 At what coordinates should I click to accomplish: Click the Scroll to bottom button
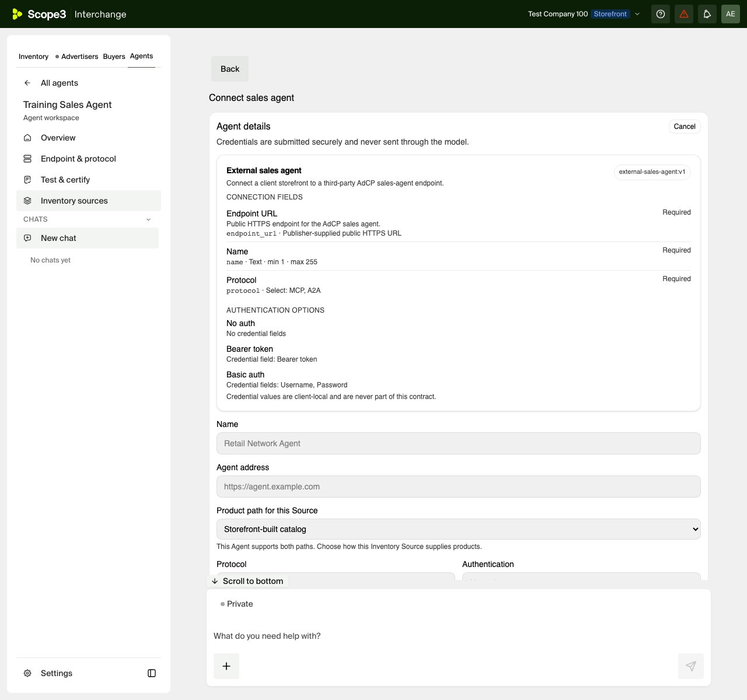tap(247, 581)
